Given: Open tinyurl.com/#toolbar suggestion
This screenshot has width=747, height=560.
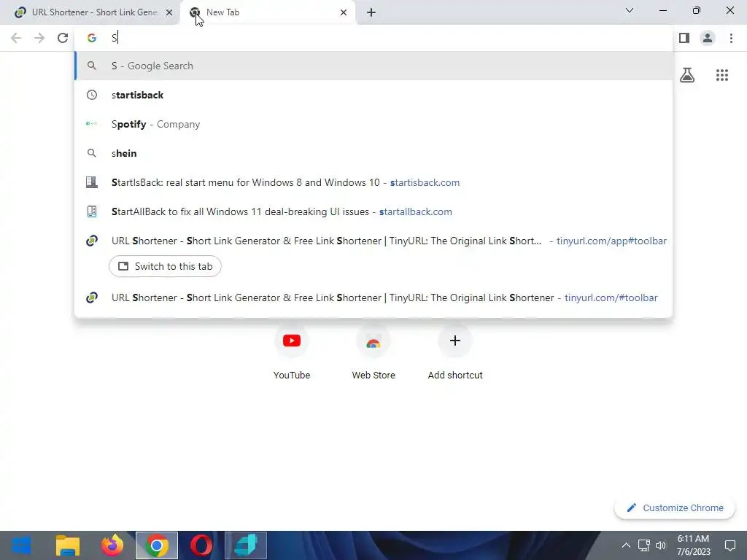Looking at the screenshot, I should tap(373, 297).
